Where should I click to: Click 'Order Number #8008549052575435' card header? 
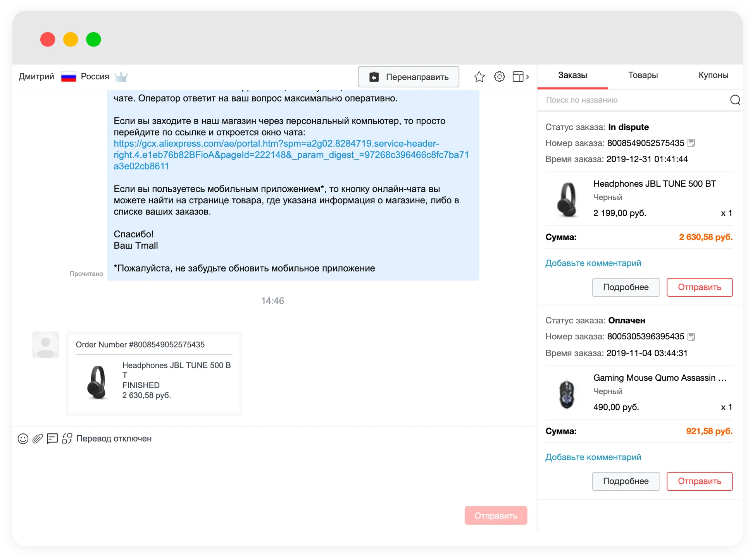click(x=140, y=345)
